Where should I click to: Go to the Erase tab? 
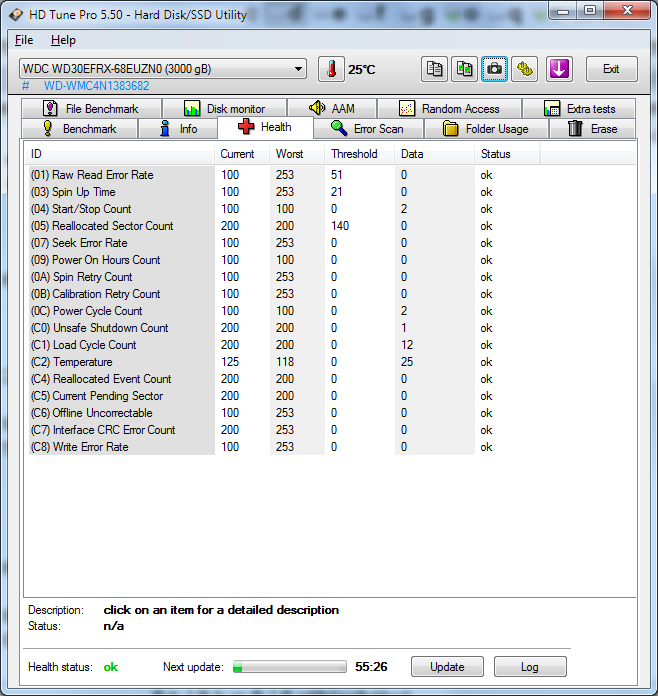(592, 129)
